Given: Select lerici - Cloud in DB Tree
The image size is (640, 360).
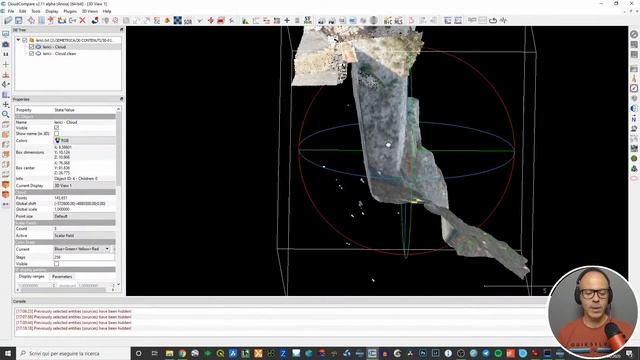Looking at the screenshot, I should point(54,47).
